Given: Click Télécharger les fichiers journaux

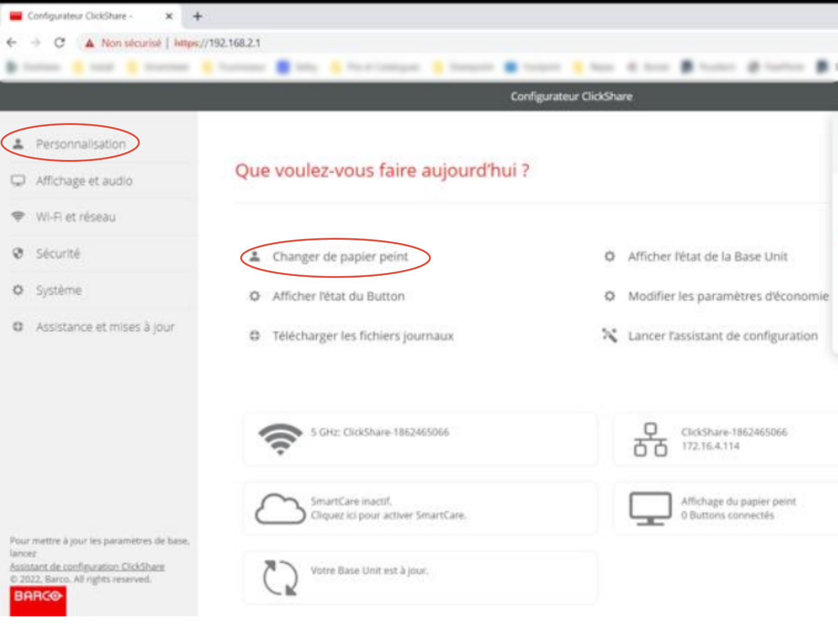Looking at the screenshot, I should pos(363,336).
